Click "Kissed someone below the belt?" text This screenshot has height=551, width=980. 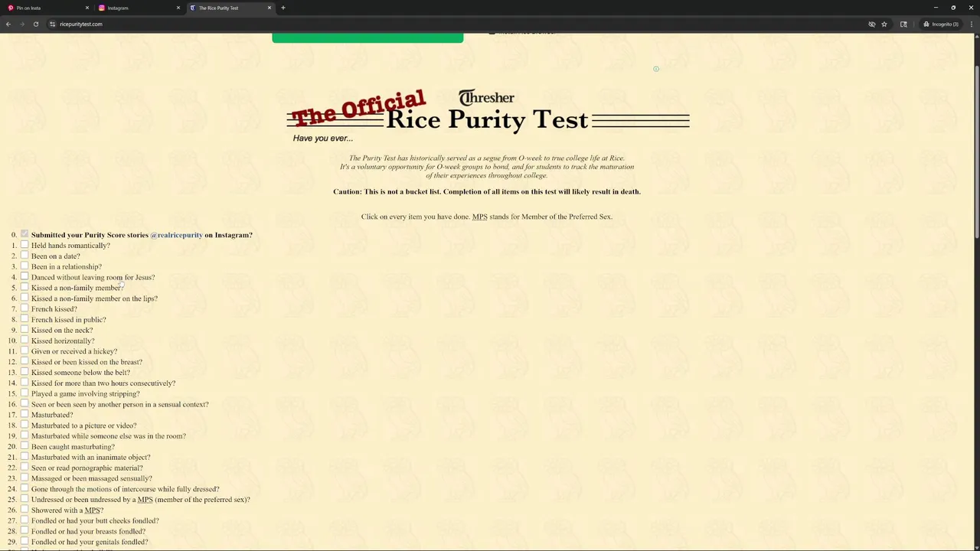[80, 373]
